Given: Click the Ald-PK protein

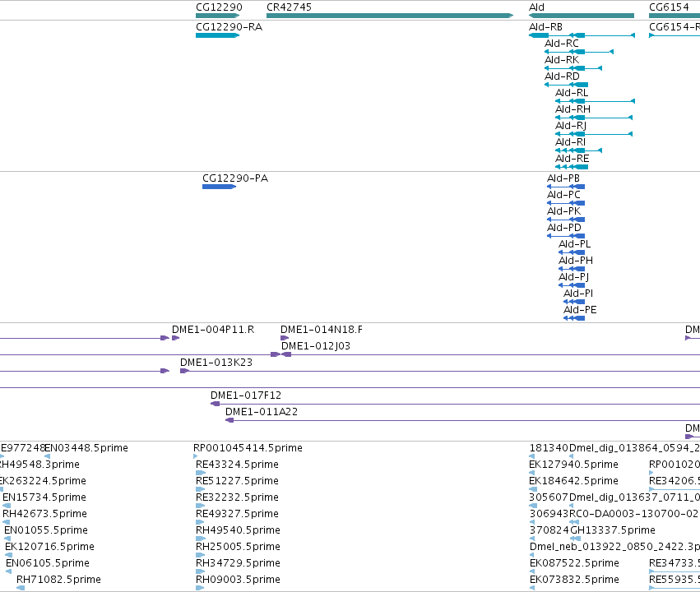Looking at the screenshot, I should 566,220.
